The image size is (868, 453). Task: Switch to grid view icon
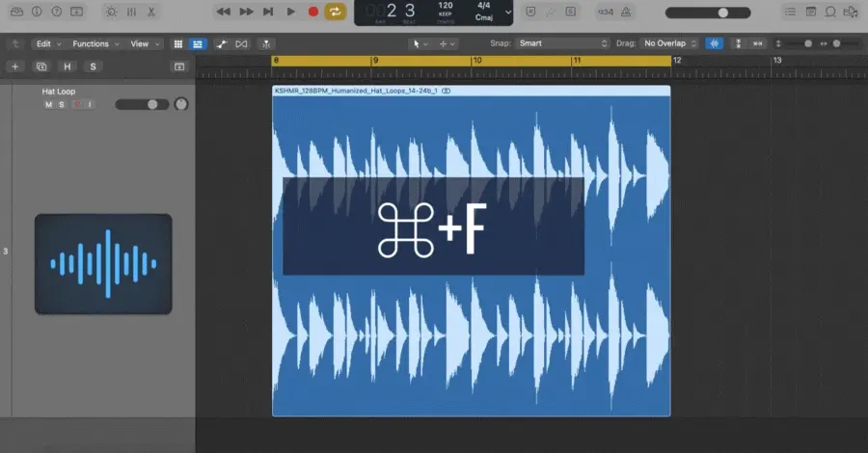tap(178, 44)
